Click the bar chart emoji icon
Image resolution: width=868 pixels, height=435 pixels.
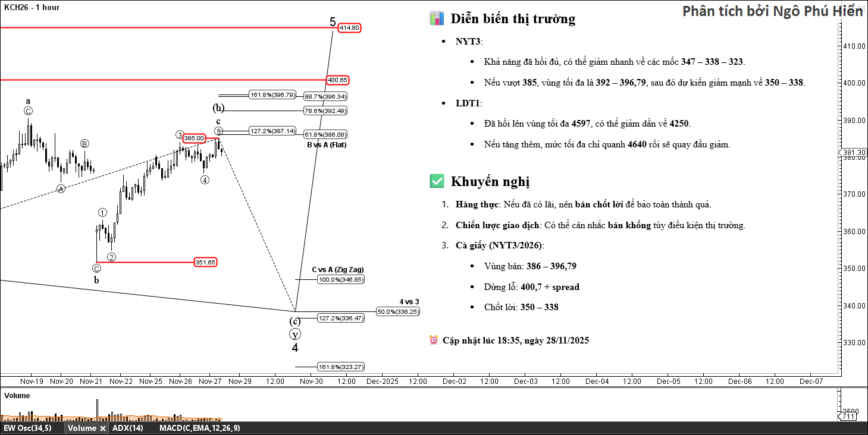[x=437, y=18]
